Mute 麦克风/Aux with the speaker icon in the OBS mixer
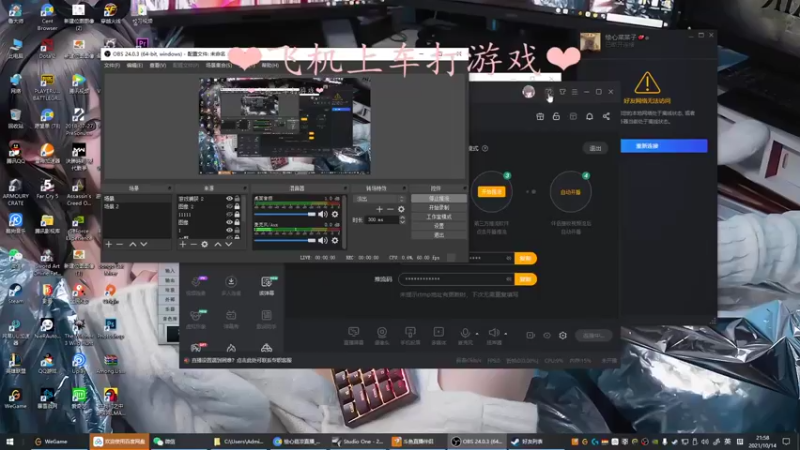The image size is (800, 450). (323, 240)
